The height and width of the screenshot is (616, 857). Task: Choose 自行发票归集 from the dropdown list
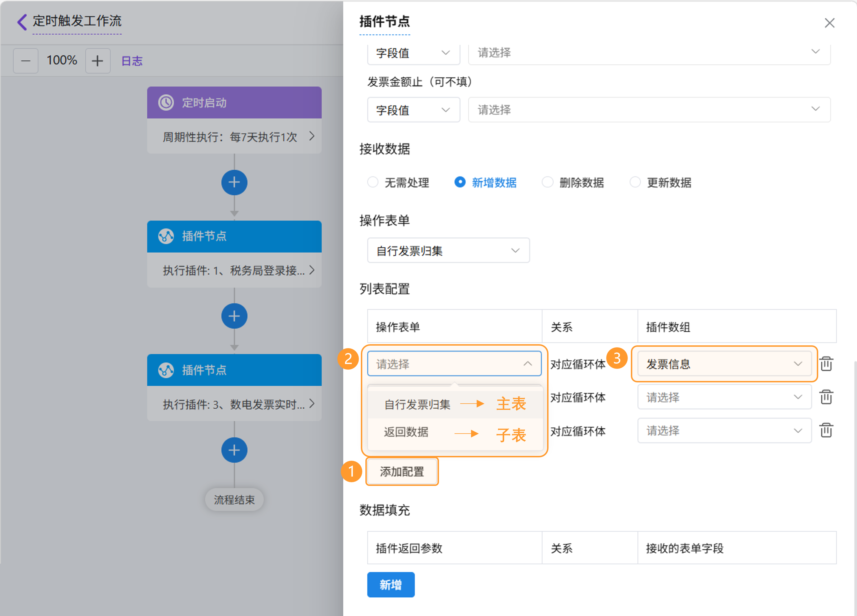point(417,404)
